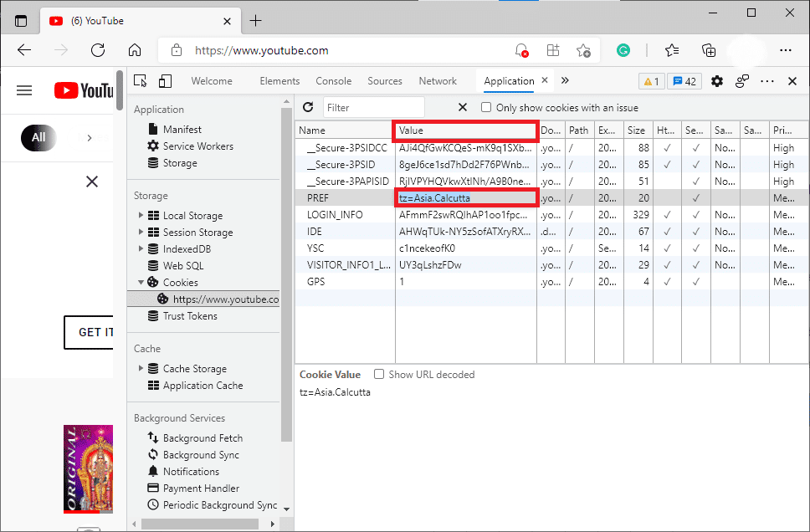Open Application Cache item
The height and width of the screenshot is (532, 810).
[x=202, y=386]
